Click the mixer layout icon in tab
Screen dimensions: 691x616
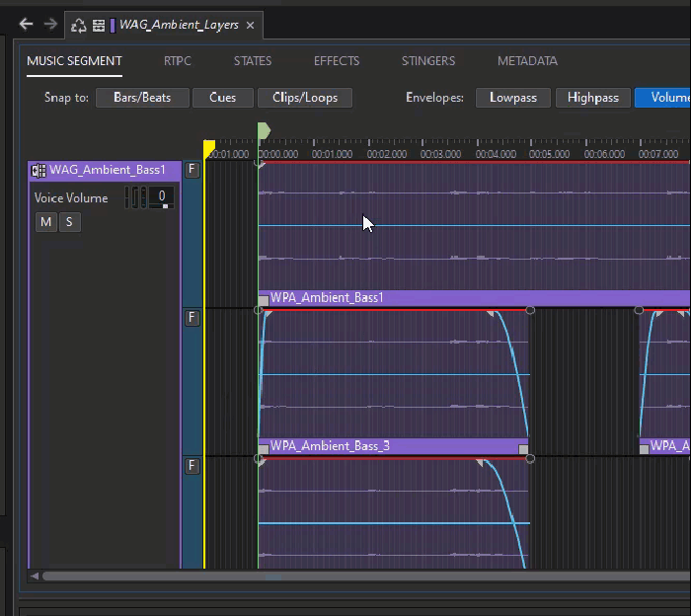(99, 25)
